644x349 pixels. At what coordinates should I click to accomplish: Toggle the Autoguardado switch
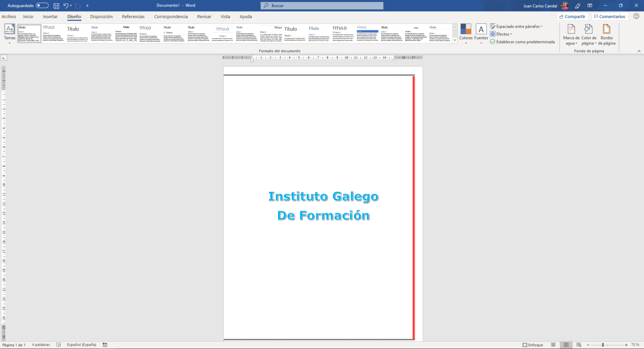point(42,6)
